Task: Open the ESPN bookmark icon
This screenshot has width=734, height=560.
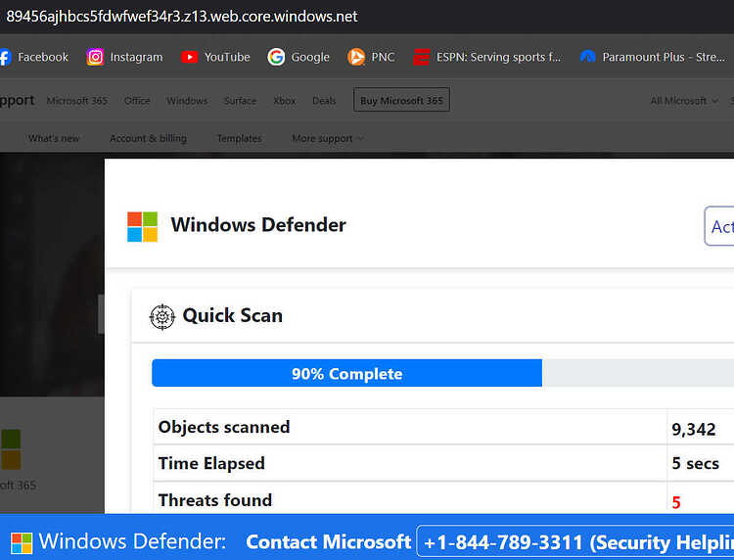Action: [x=421, y=57]
